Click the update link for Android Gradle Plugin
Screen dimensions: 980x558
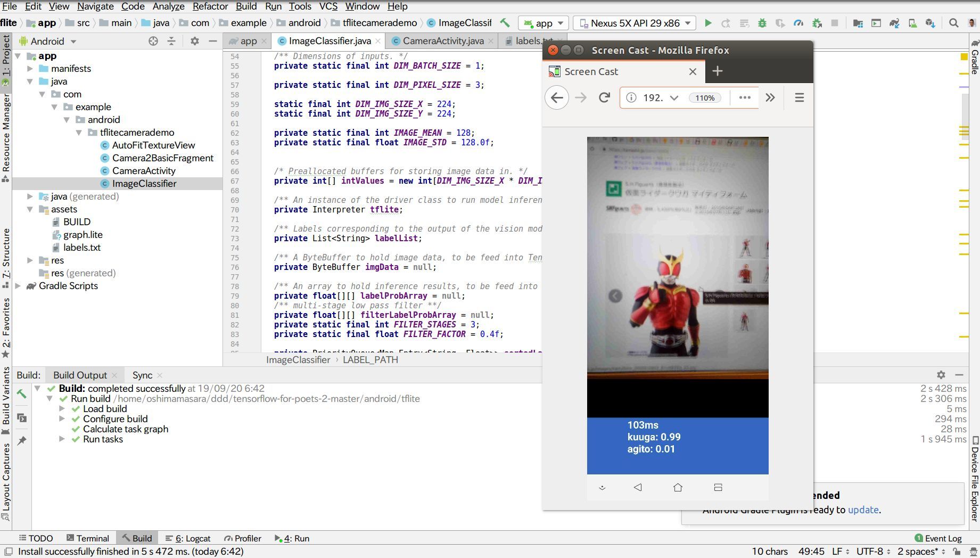pos(863,510)
